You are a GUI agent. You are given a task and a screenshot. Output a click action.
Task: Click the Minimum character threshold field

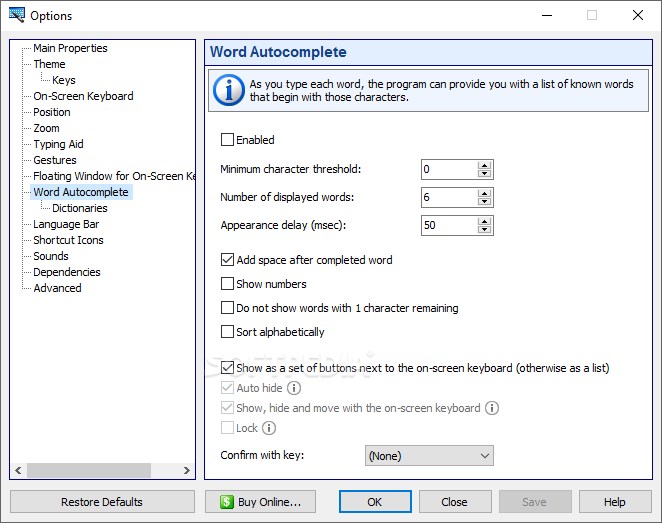[x=450, y=169]
